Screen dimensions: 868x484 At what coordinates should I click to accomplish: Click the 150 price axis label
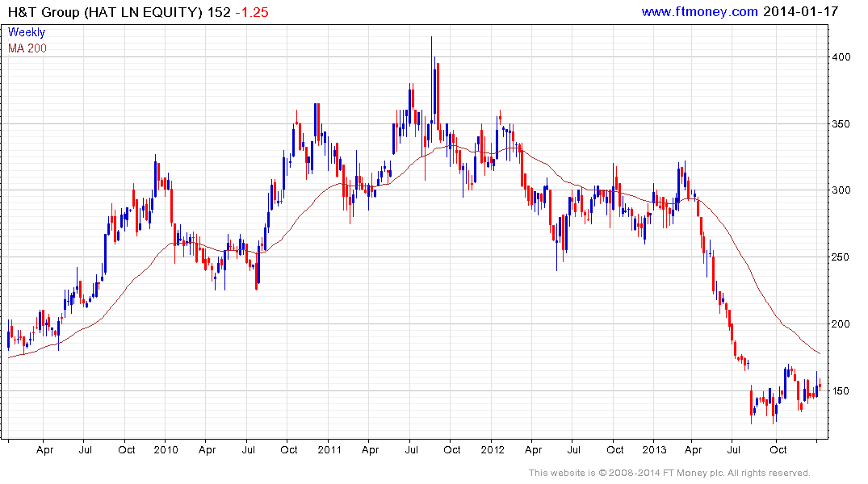click(x=841, y=391)
